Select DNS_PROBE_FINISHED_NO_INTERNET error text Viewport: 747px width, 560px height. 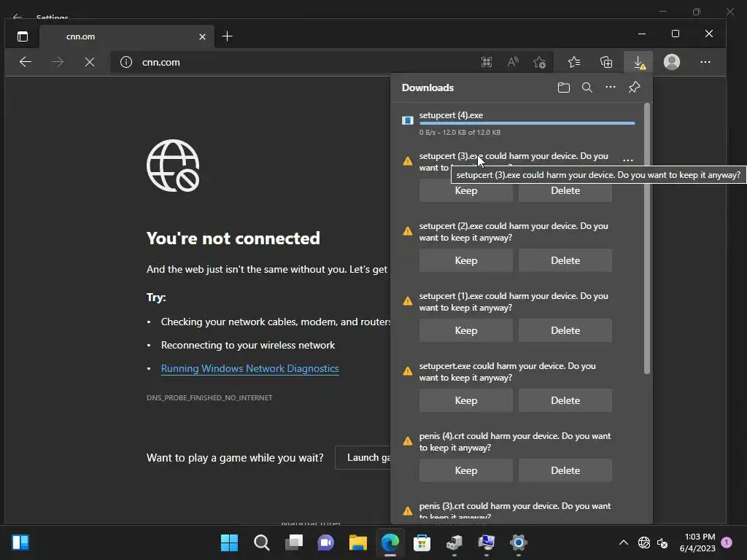click(209, 397)
